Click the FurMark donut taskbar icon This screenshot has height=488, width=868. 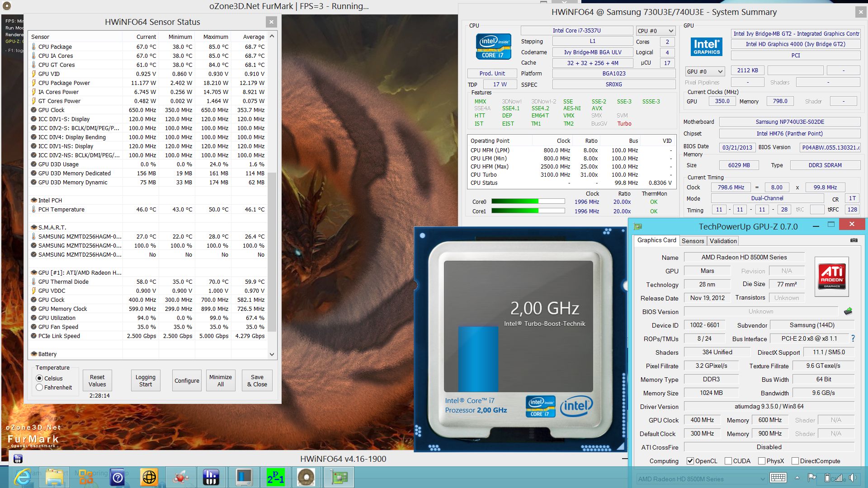click(306, 477)
